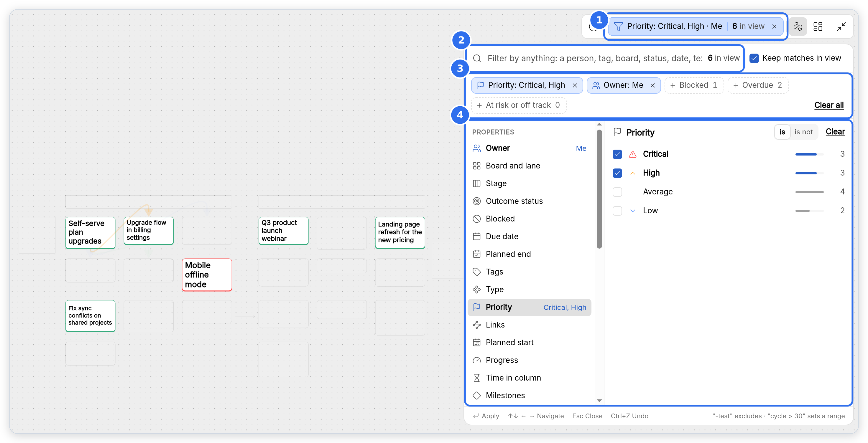This screenshot has width=868, height=443.
Task: Click the funnel filter icon in toolbar
Action: [x=618, y=26]
